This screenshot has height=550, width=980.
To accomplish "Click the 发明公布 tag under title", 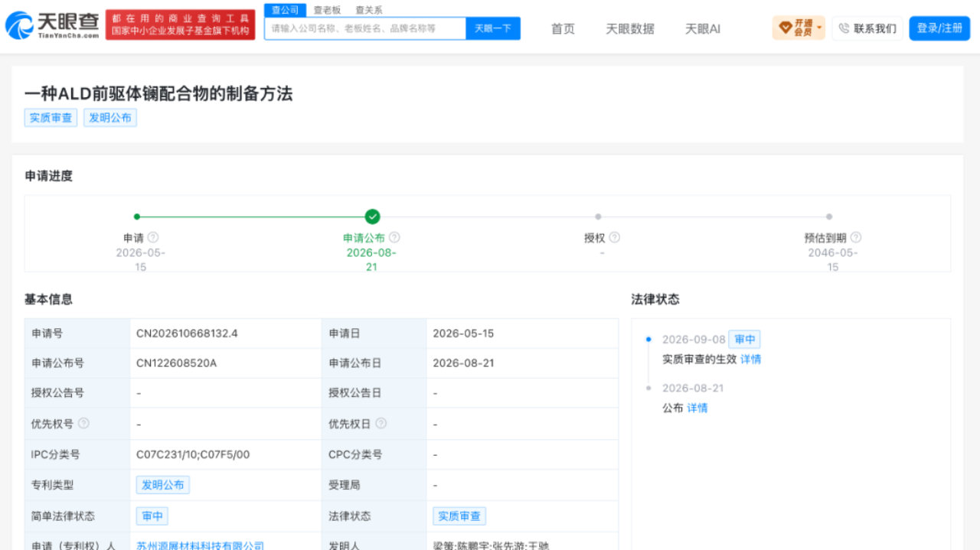I will (x=110, y=118).
